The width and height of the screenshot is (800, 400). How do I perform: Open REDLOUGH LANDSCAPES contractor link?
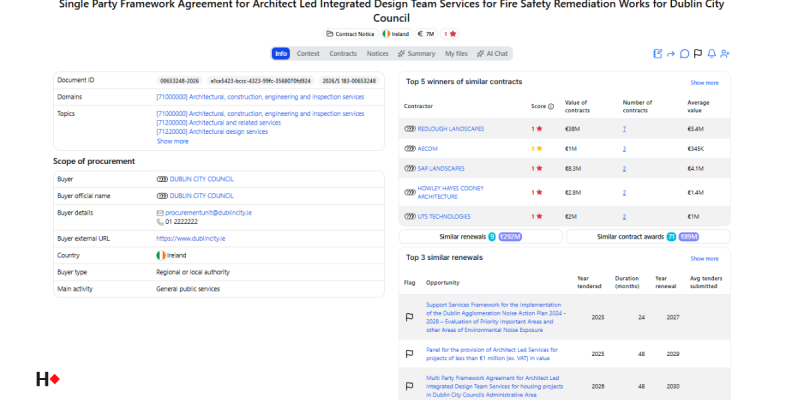tap(451, 129)
